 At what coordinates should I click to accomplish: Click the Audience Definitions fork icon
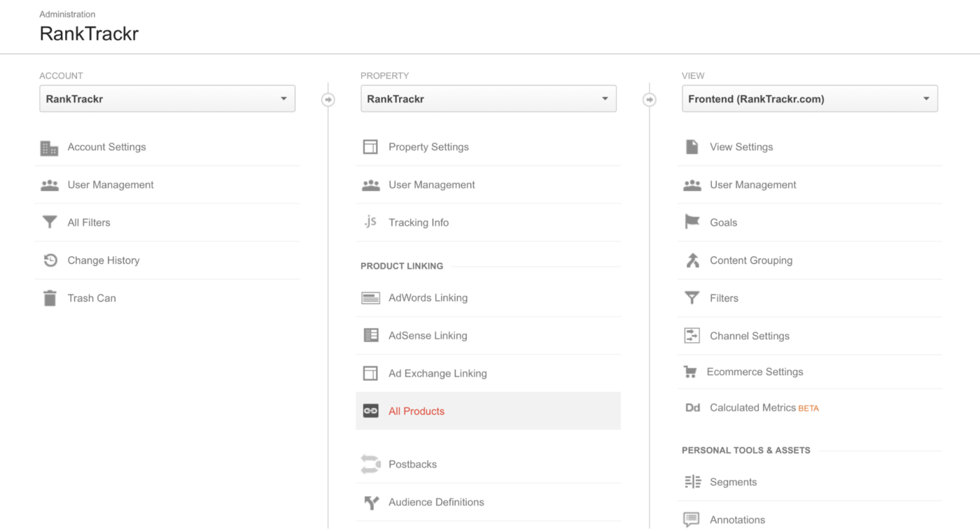(371, 502)
